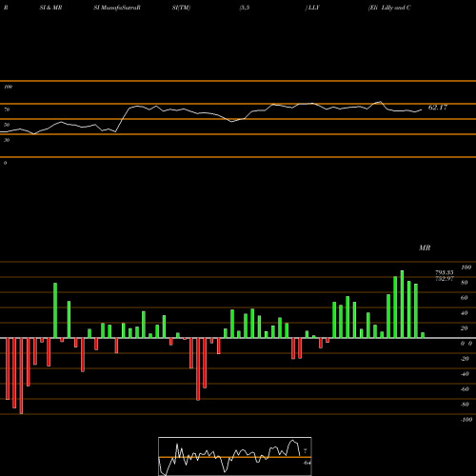Click the -40 label on MR axis
The width and height of the screenshot is (476, 476).
pos(465,374)
